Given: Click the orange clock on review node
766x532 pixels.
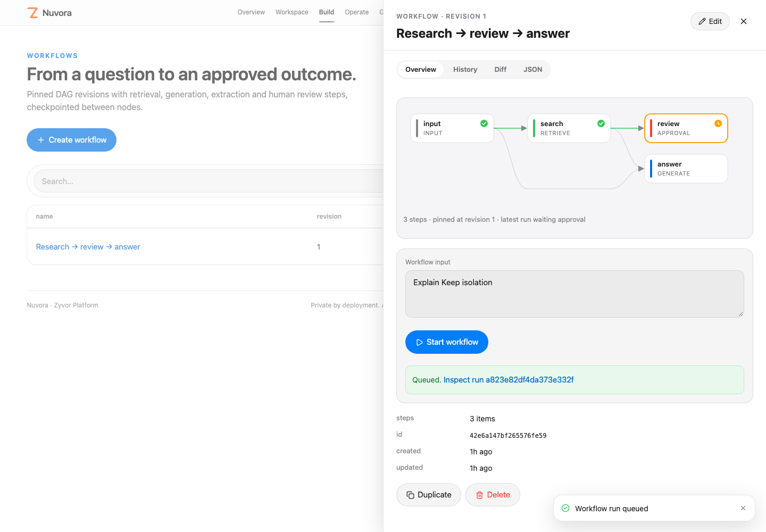Looking at the screenshot, I should [x=718, y=123].
